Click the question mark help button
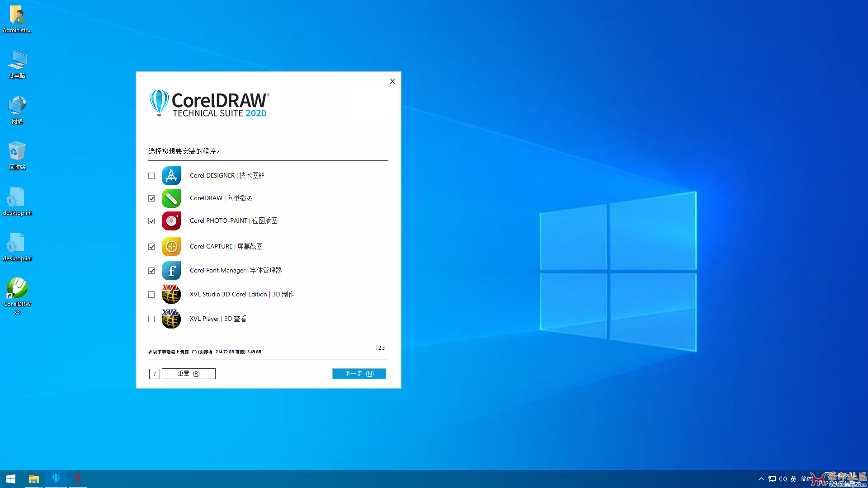 coord(155,374)
